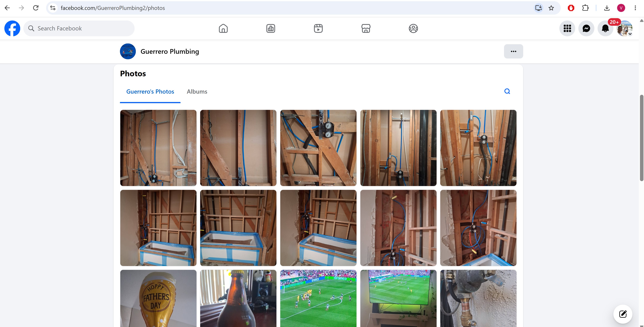Open the first photo of wall framing with wiring

(158, 148)
